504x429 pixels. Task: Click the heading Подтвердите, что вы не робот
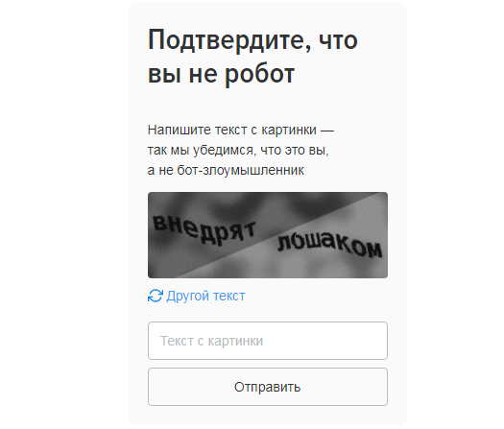(x=252, y=58)
